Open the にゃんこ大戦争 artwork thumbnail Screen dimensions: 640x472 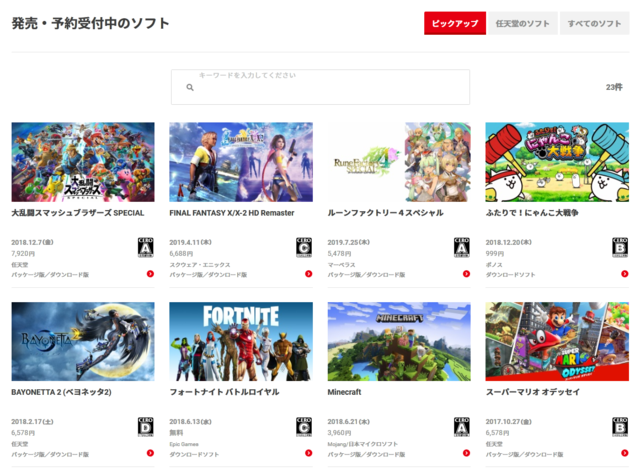(557, 162)
